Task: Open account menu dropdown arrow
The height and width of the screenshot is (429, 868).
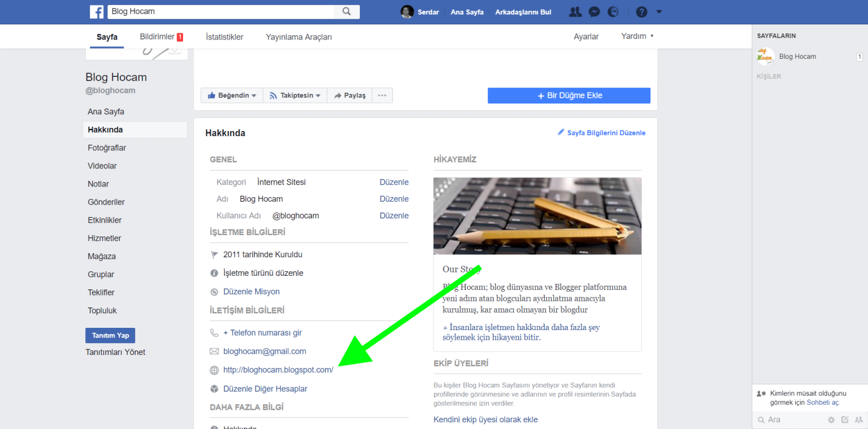Action: [x=659, y=12]
